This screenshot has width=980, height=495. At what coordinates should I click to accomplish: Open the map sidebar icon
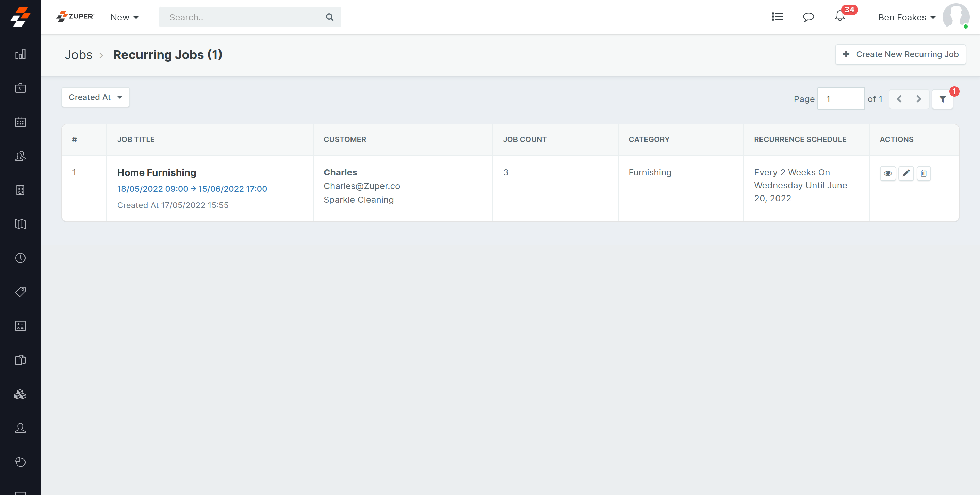(20, 224)
